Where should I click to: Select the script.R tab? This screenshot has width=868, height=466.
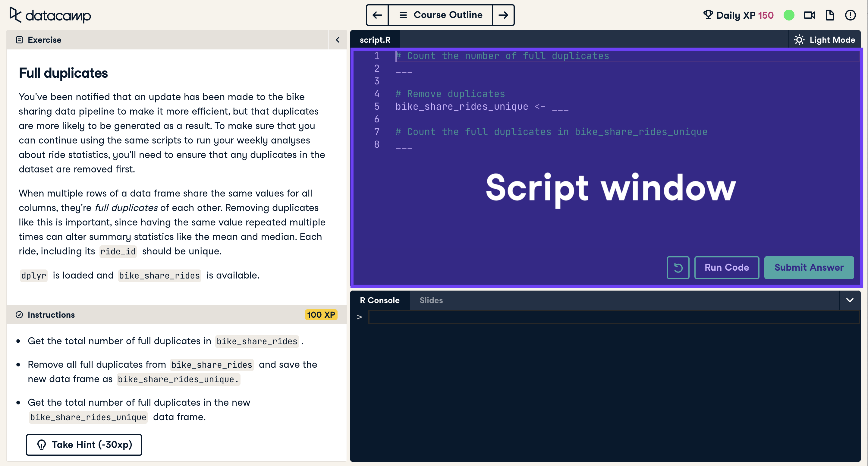pyautogui.click(x=375, y=40)
